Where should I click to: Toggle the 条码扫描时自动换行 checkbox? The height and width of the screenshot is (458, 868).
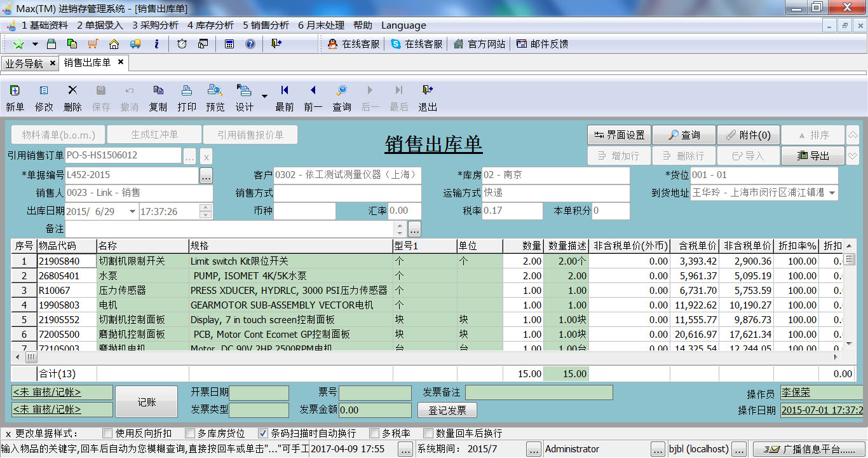pyautogui.click(x=263, y=433)
